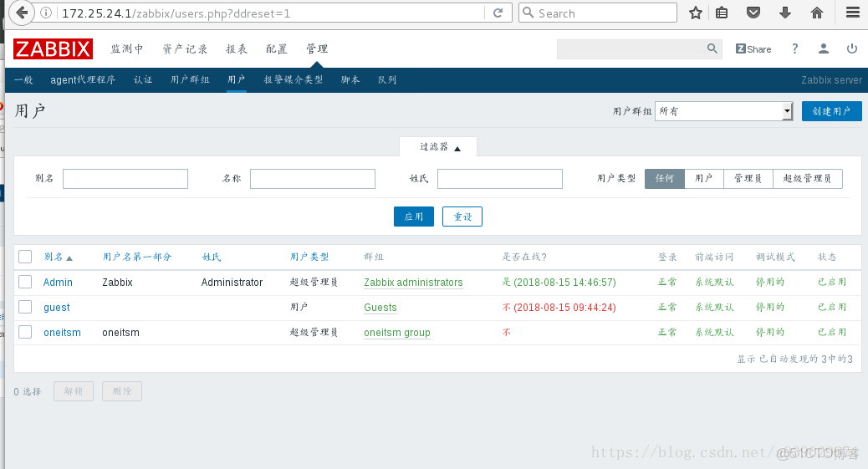Viewport: 868px width, 469px height.
Task: Reload the page with the refresh icon
Action: point(498,13)
